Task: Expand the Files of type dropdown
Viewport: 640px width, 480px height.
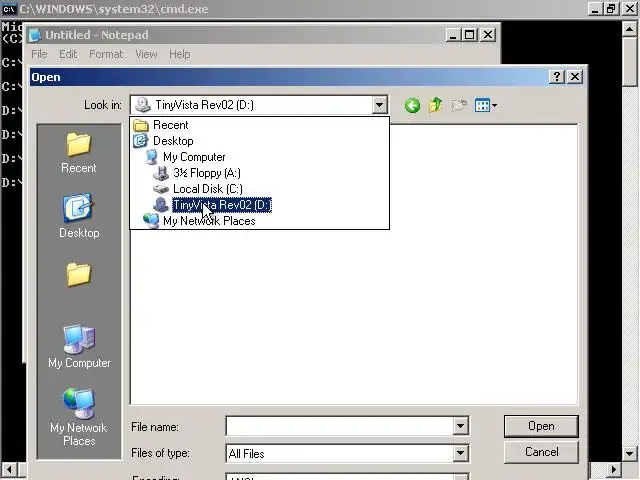Action: click(x=460, y=453)
